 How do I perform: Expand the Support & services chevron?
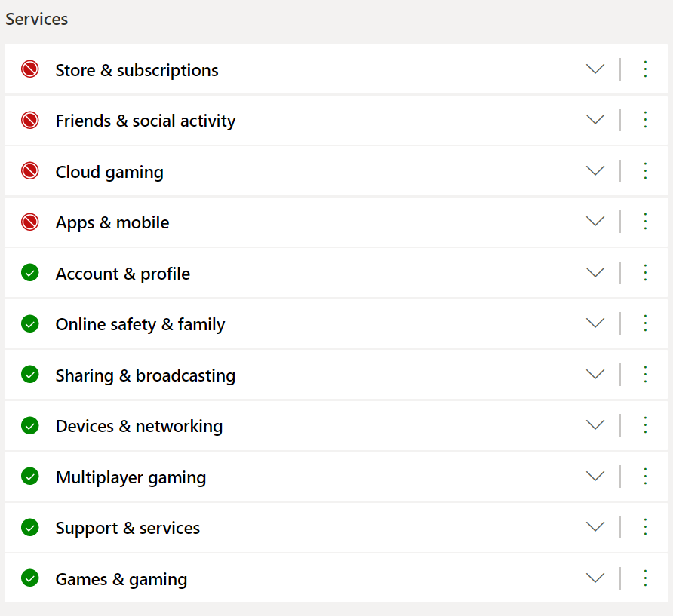[x=595, y=527]
